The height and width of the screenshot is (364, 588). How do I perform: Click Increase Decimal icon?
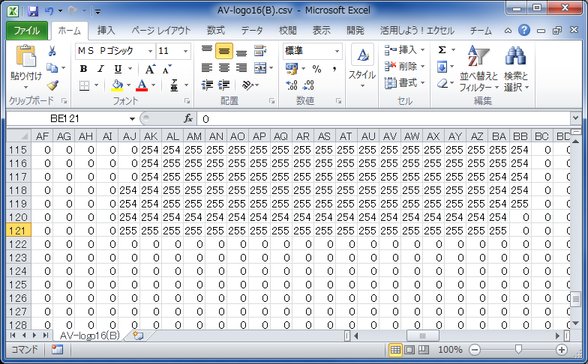click(x=291, y=85)
